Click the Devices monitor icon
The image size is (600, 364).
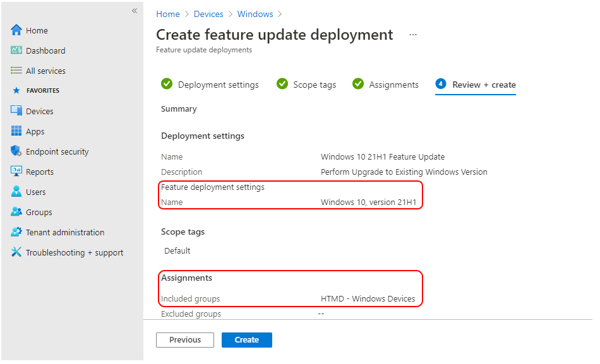pos(16,111)
